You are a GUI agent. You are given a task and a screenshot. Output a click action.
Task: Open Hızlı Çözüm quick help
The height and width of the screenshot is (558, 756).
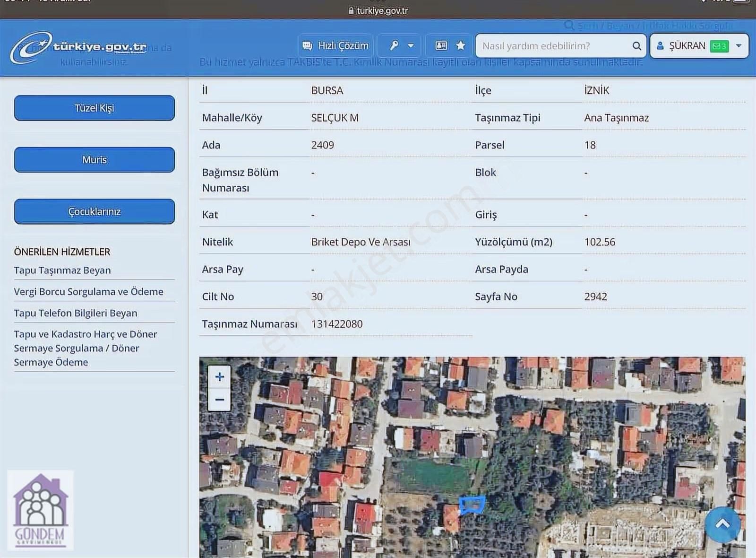click(x=336, y=46)
